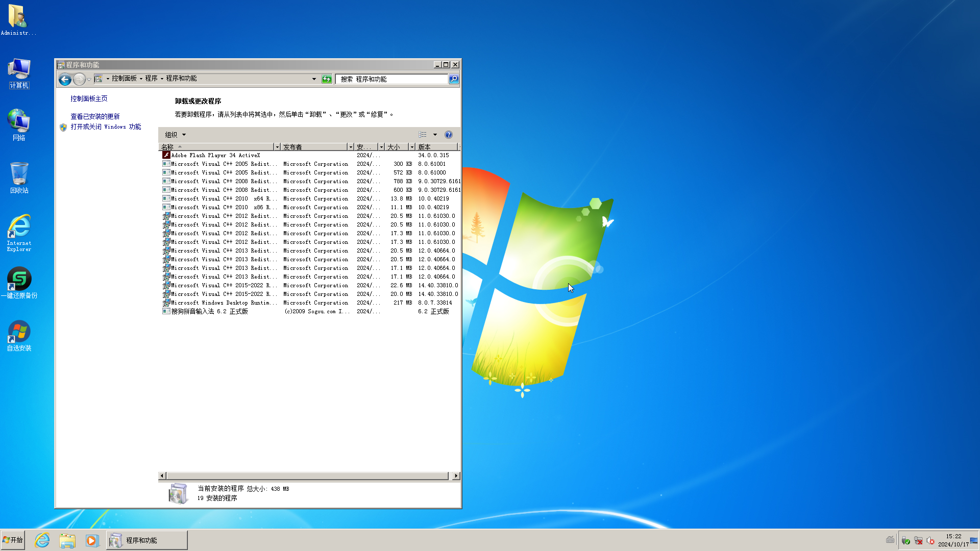Click the muted volume tray icon
The height and width of the screenshot is (551, 980).
point(930,541)
